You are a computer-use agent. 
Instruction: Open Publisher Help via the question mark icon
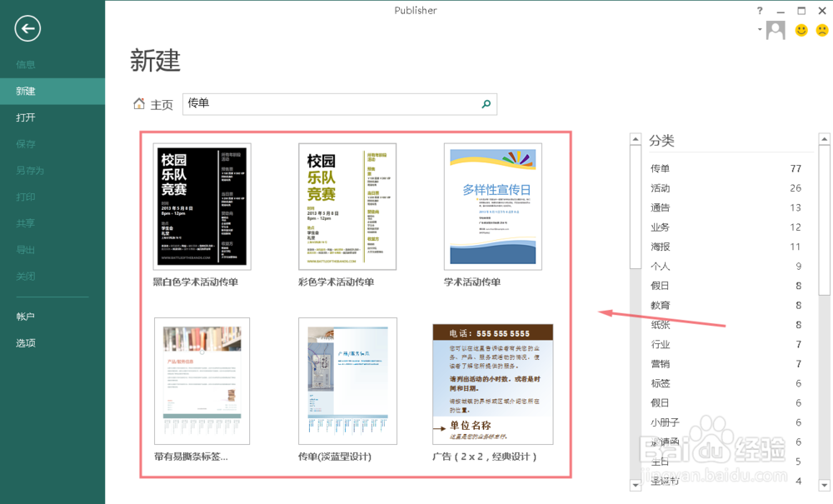pos(758,10)
